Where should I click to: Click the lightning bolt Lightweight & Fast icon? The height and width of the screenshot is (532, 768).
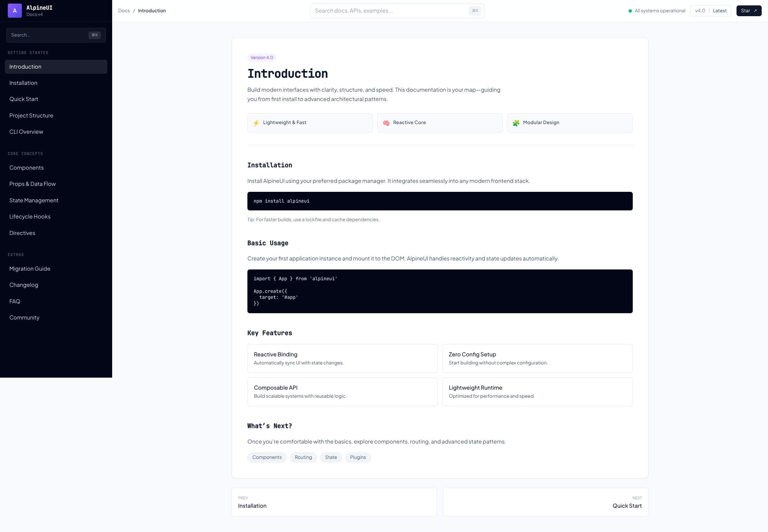pyautogui.click(x=256, y=123)
